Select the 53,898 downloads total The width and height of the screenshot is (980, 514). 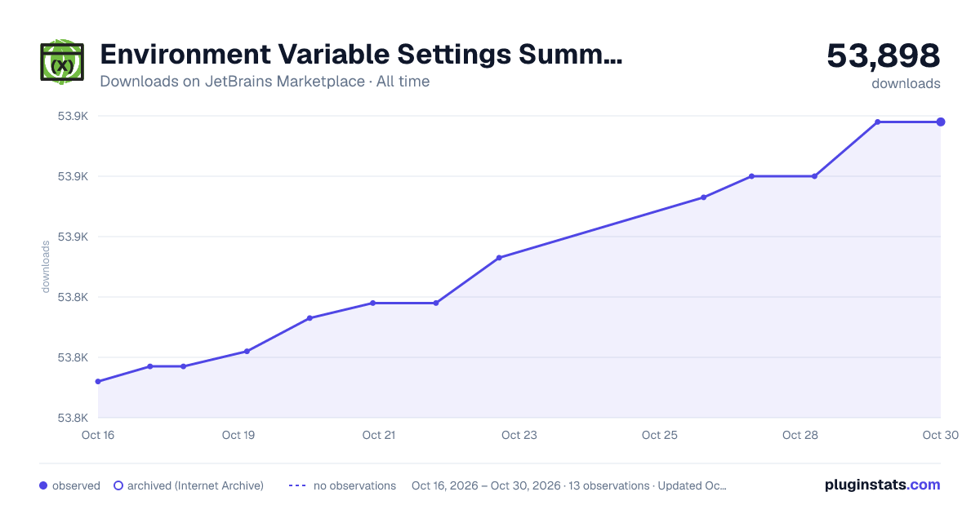pyautogui.click(x=884, y=56)
